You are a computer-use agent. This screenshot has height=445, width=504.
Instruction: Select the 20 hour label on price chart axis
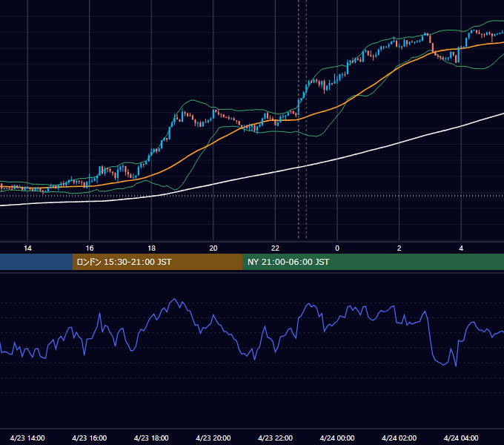pos(213,248)
